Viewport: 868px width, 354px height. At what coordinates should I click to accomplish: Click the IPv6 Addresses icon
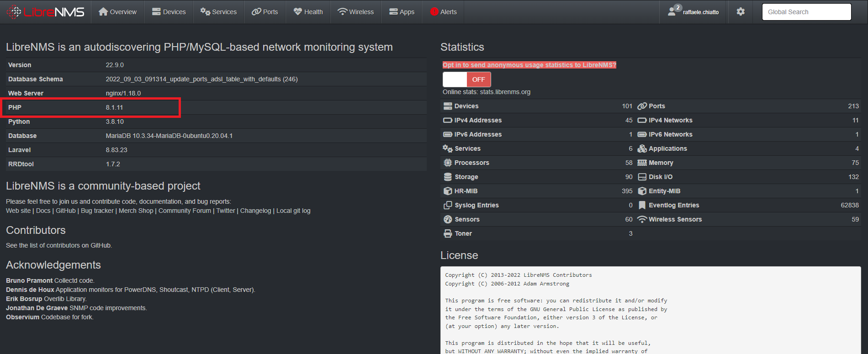click(x=448, y=134)
